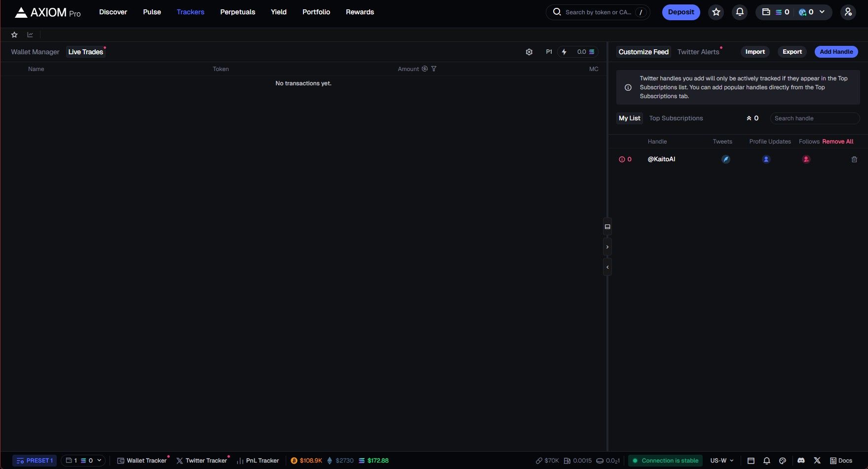
Task: Click the Amount column filter icon
Action: (434, 69)
